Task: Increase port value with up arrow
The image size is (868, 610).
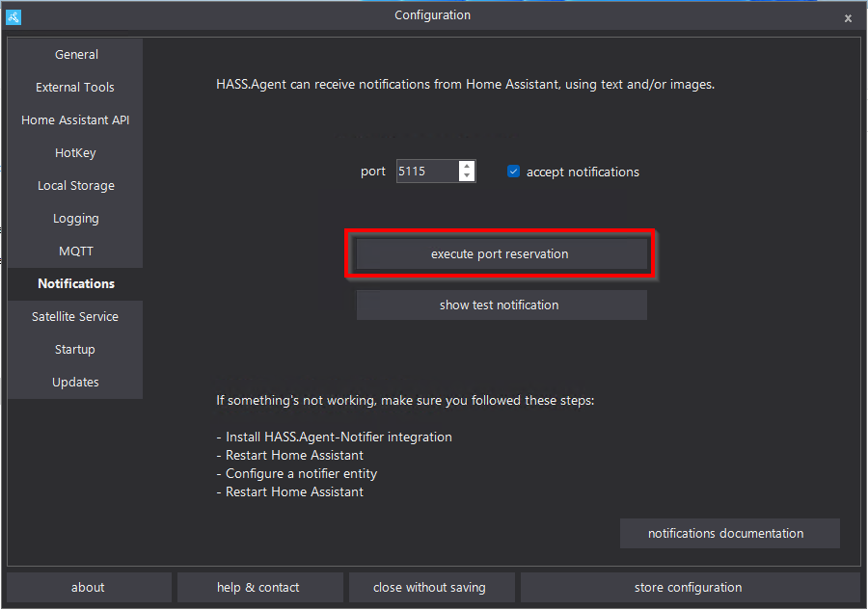Action: pyautogui.click(x=467, y=166)
